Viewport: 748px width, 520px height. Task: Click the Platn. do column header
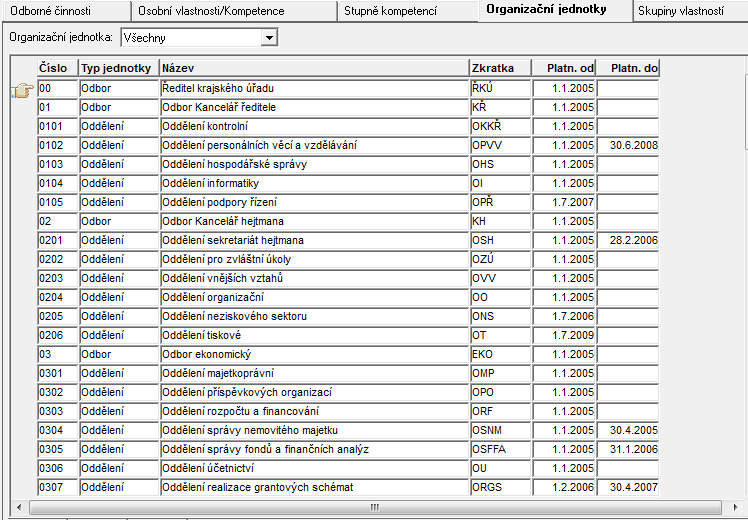click(628, 68)
